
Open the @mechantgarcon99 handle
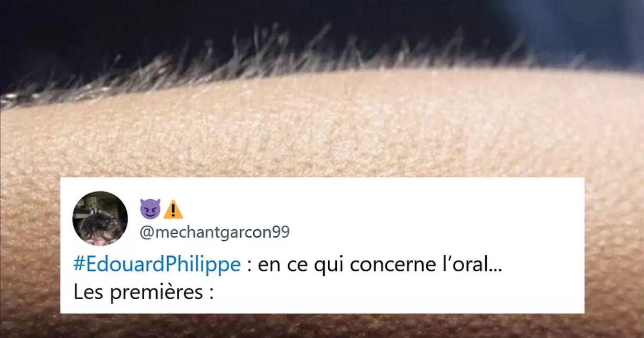coord(215,232)
